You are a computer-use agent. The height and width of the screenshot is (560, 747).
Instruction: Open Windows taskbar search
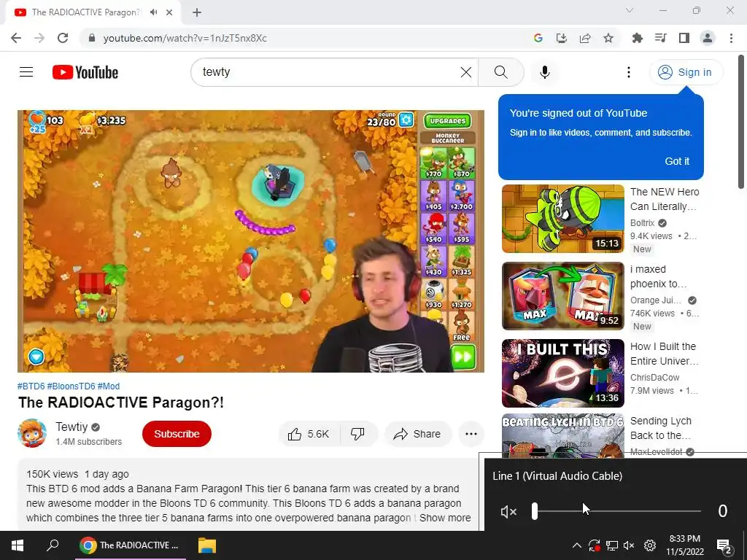click(53, 545)
